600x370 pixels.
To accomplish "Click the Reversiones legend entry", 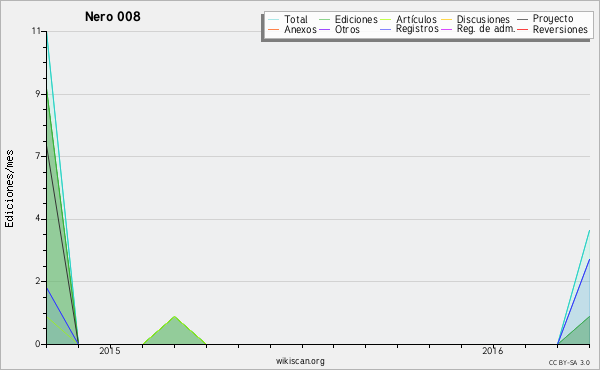I will click(x=560, y=29).
